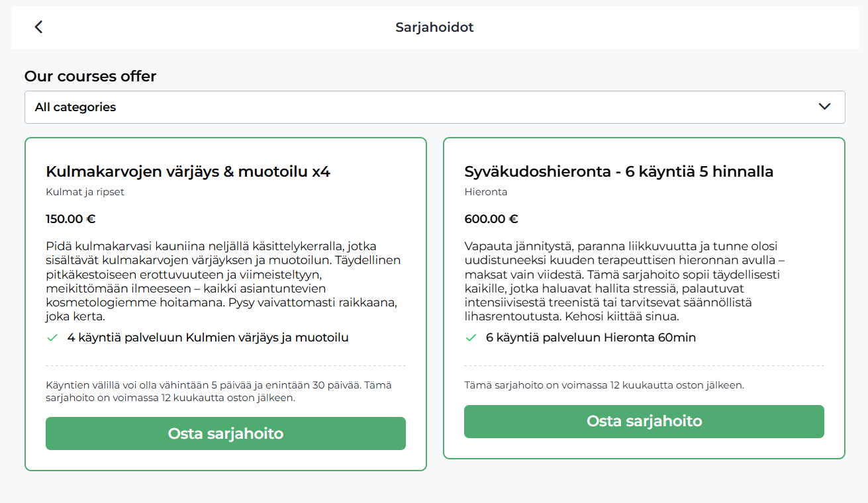The height and width of the screenshot is (503, 868).
Task: Click the back arrow icon
Action: (38, 27)
